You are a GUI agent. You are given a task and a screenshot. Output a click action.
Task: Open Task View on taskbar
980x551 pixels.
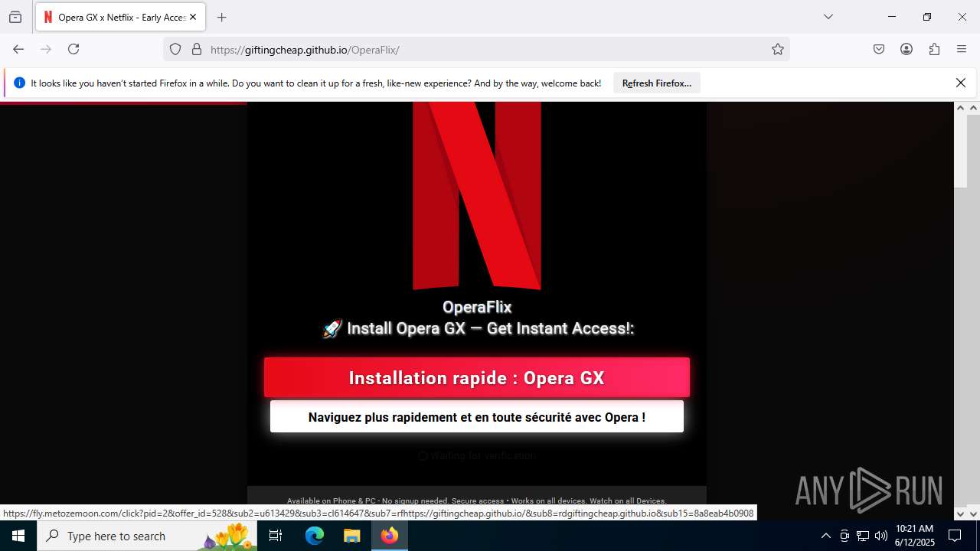pos(276,536)
